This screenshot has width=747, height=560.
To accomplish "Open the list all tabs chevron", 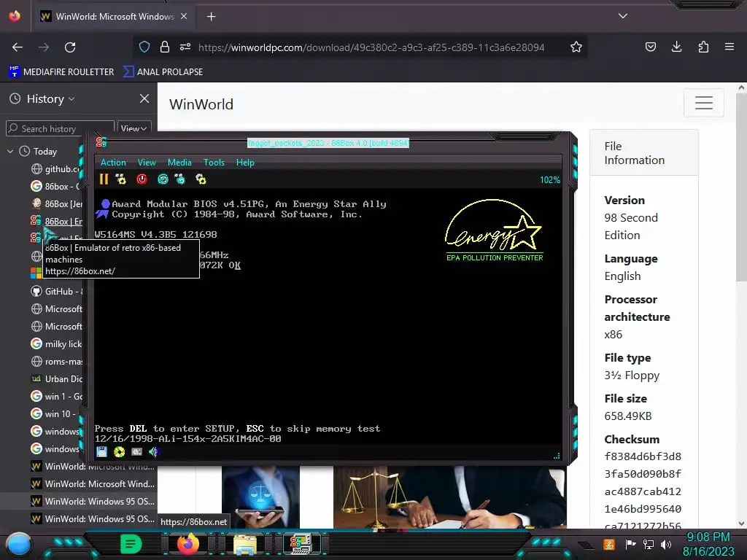I will 623,16.
